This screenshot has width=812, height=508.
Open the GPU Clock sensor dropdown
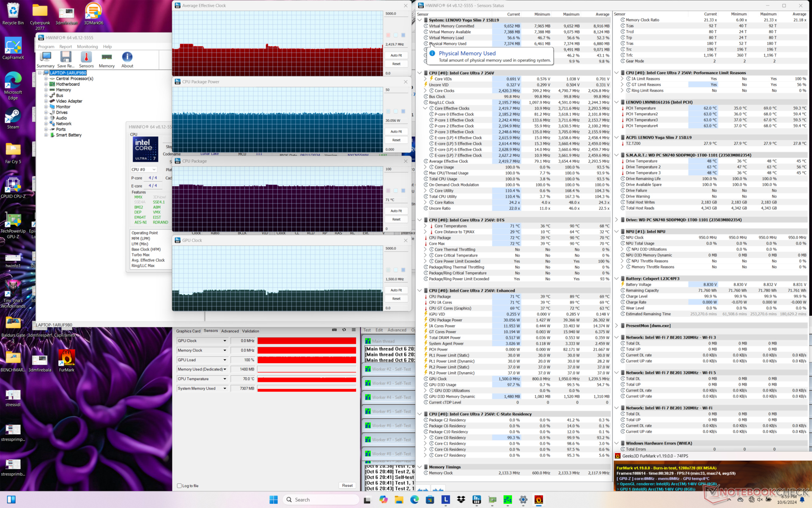[225, 341]
